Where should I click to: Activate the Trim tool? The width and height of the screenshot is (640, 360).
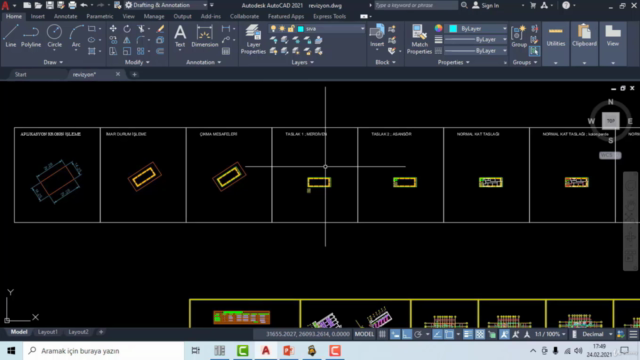pos(141,29)
